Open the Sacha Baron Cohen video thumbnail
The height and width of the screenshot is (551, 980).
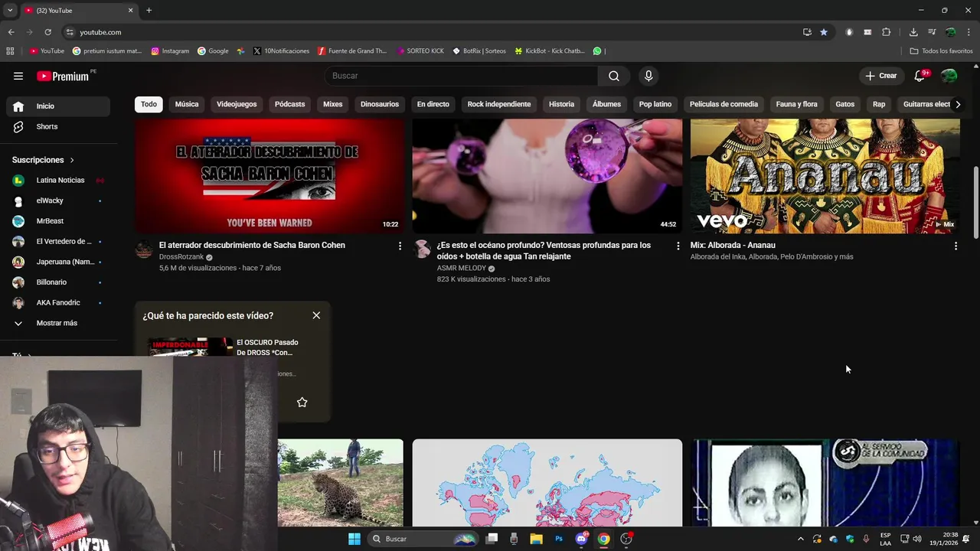pos(269,176)
